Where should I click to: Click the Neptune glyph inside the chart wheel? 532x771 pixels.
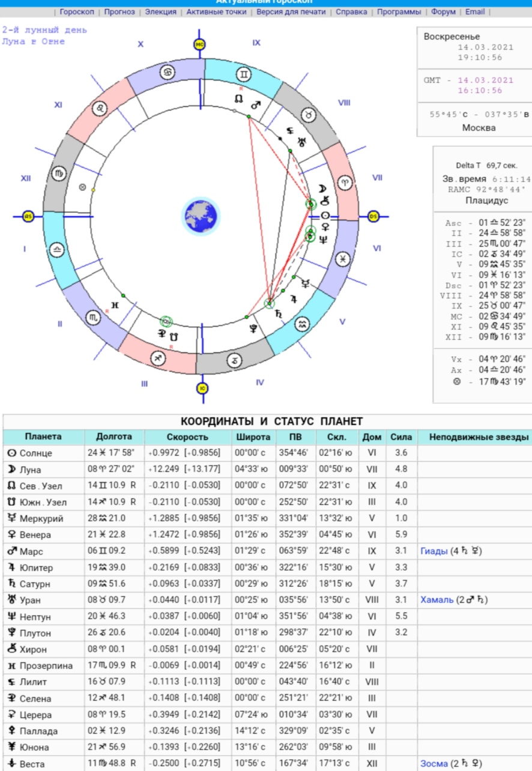click(324, 240)
